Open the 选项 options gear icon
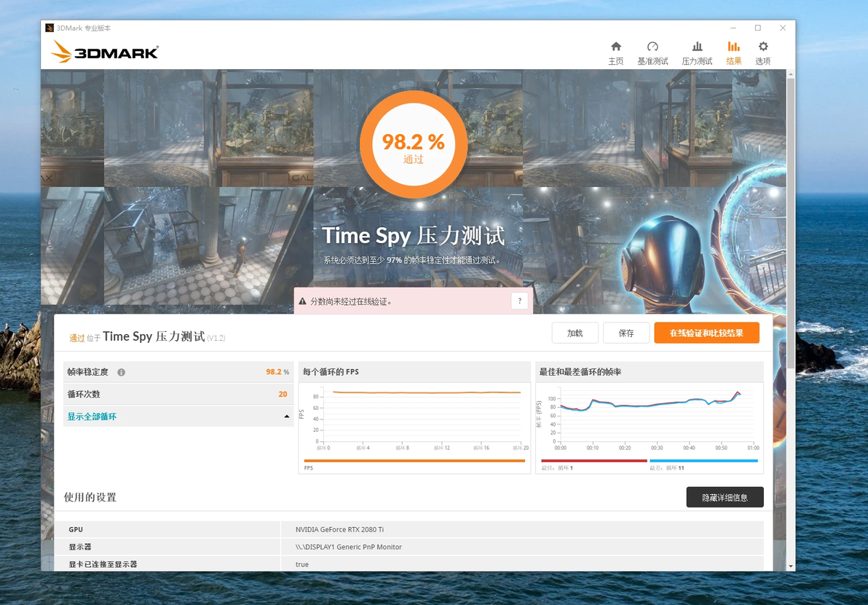868x605 pixels. click(763, 53)
